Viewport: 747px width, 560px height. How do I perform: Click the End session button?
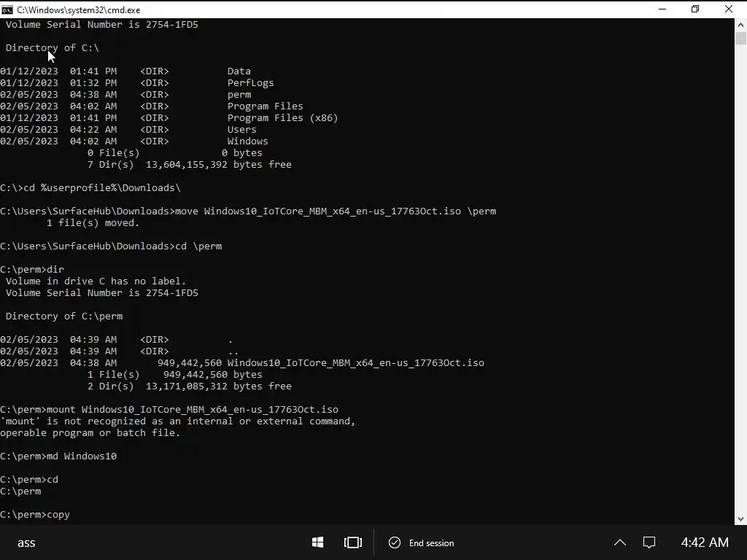(421, 542)
